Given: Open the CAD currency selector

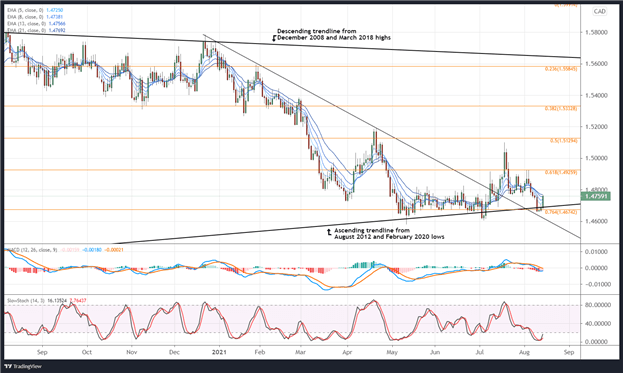Looking at the screenshot, I should pos(600,11).
